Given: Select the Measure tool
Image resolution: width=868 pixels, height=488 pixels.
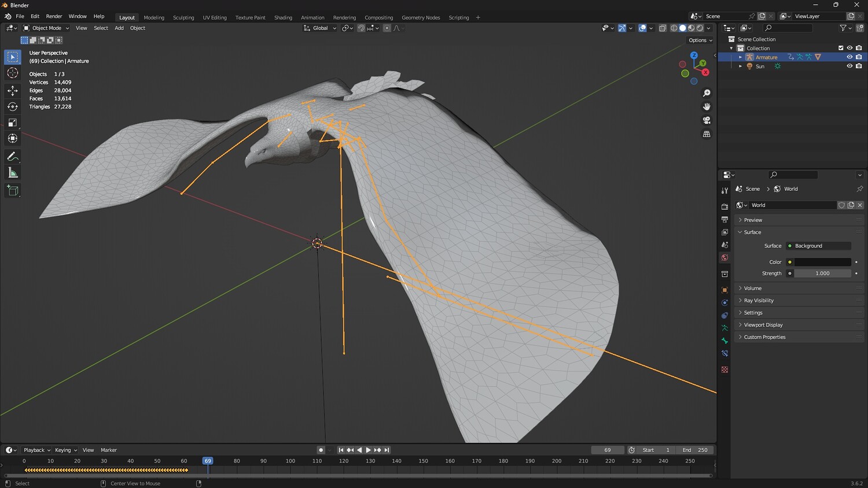Looking at the screenshot, I should 12,173.
